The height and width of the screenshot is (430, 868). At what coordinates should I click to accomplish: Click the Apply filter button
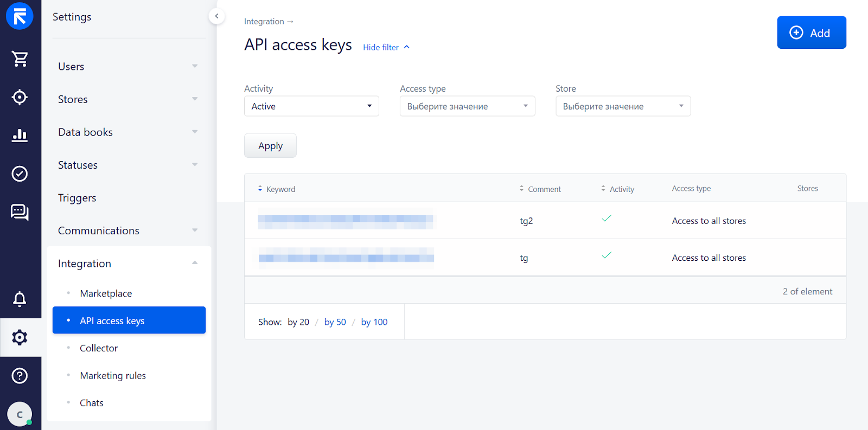coord(270,146)
